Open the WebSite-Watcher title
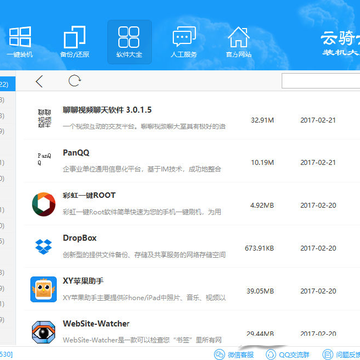This screenshot has height=360, width=360. click(96, 324)
